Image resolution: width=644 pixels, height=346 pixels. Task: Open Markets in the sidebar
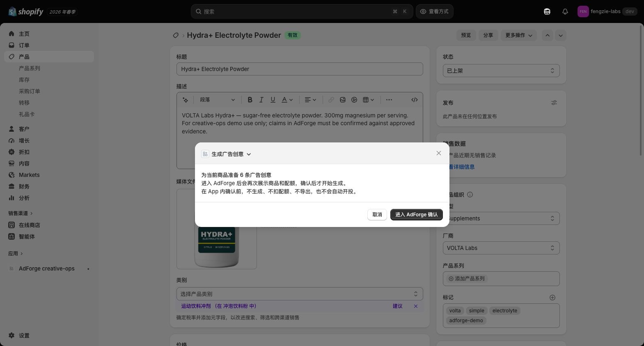click(x=49, y=175)
